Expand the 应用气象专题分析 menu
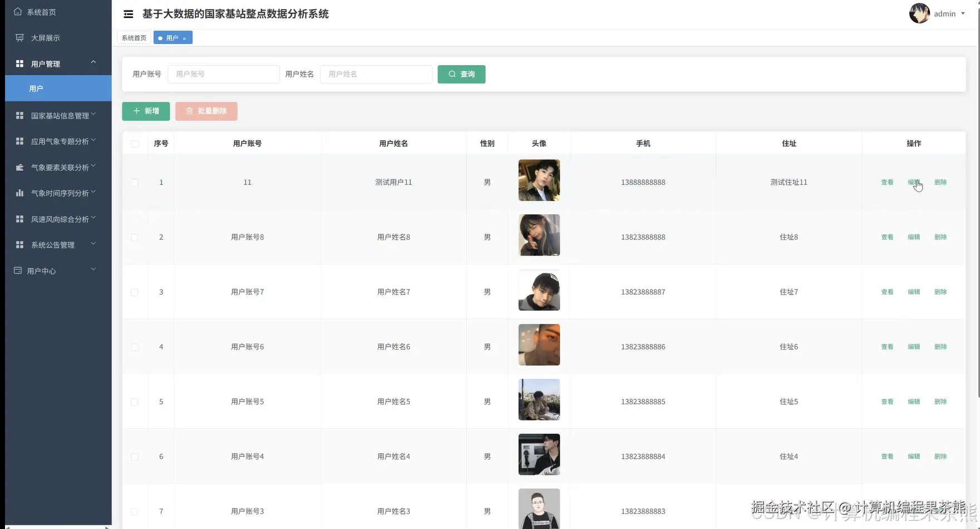Image resolution: width=980 pixels, height=529 pixels. pos(94,140)
